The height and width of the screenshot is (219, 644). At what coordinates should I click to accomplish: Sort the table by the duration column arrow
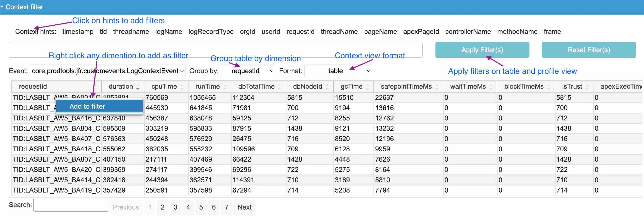pyautogui.click(x=138, y=87)
